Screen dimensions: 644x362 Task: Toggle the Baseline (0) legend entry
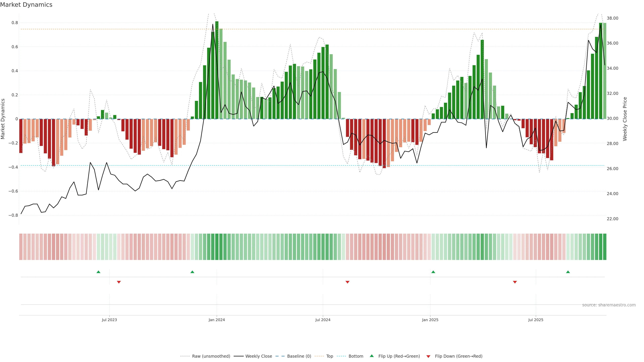pyautogui.click(x=299, y=356)
